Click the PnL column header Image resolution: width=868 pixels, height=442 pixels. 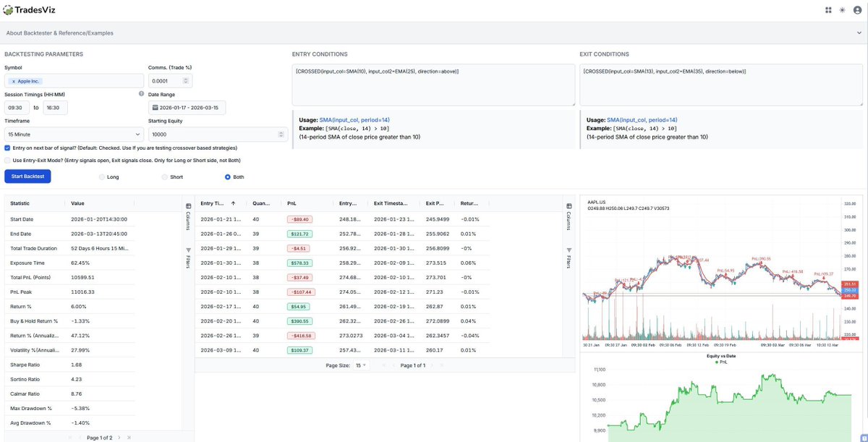[292, 204]
